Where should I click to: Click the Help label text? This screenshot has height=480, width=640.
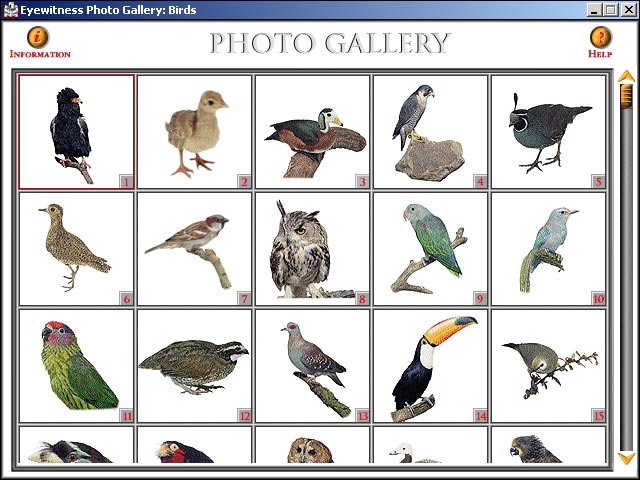tap(600, 54)
